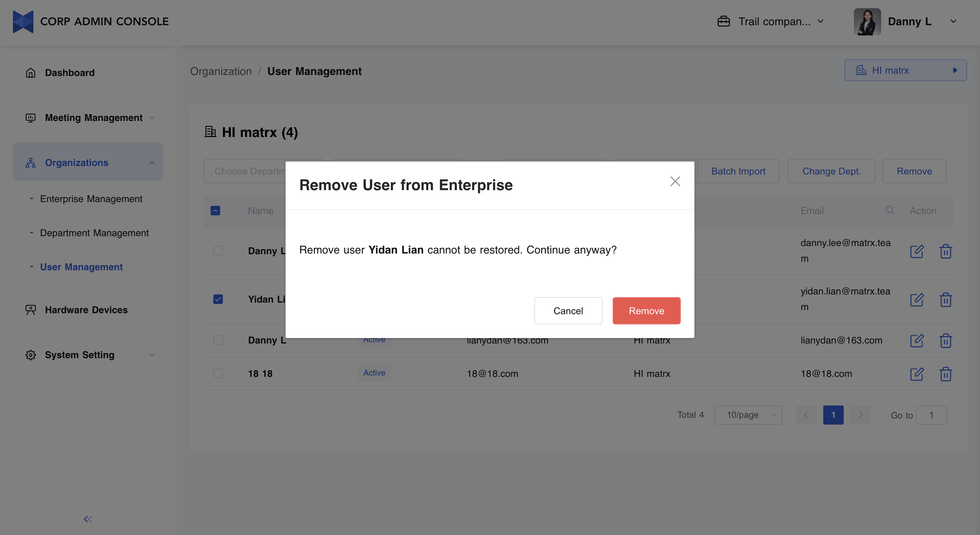Image resolution: width=980 pixels, height=535 pixels.
Task: Click the email column search icon
Action: 889,210
